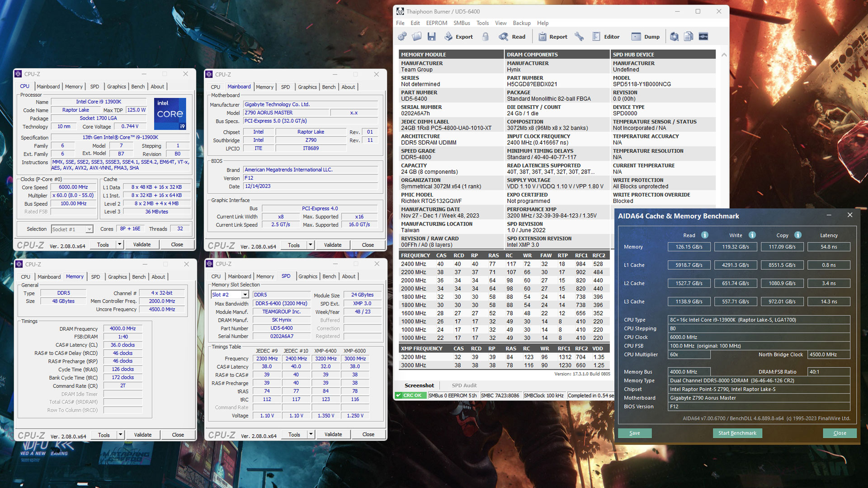The width and height of the screenshot is (868, 488).
Task: Click the CAS# Latency 36.0 clocks value
Action: pos(123,345)
